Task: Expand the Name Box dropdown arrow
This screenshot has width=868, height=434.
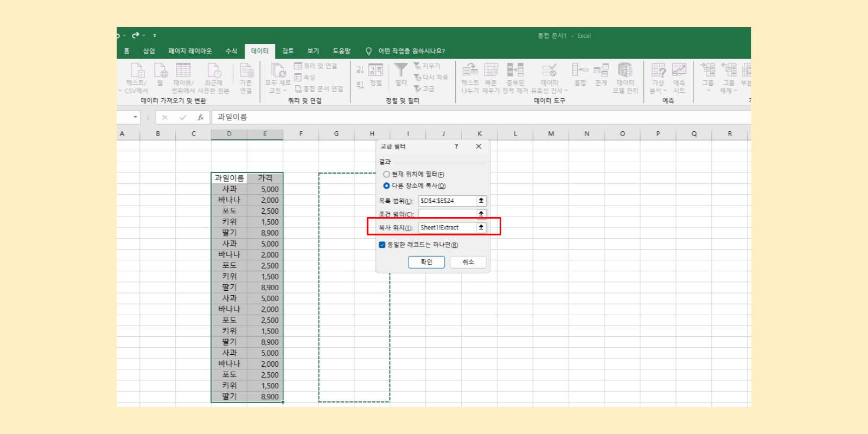Action: pyautogui.click(x=135, y=117)
